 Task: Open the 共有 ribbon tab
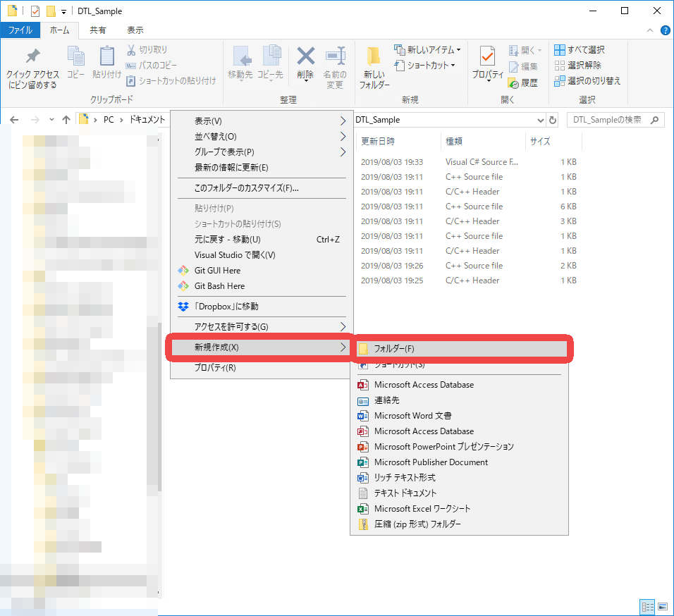[98, 30]
